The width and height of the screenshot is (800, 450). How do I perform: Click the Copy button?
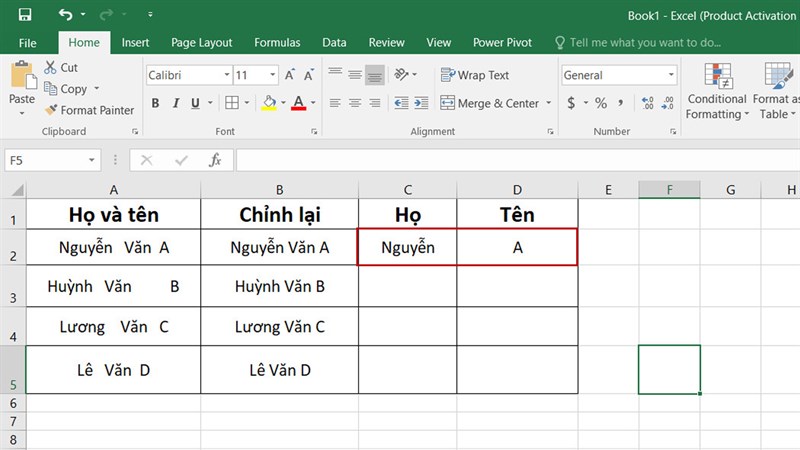coord(66,89)
